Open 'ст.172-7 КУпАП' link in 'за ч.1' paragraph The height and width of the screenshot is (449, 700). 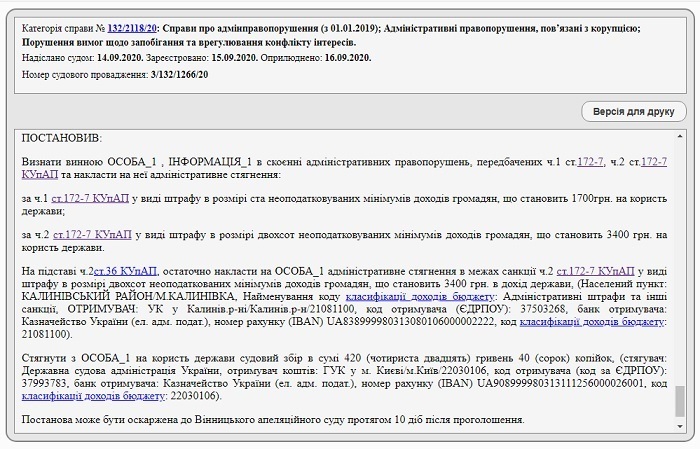click(90, 198)
